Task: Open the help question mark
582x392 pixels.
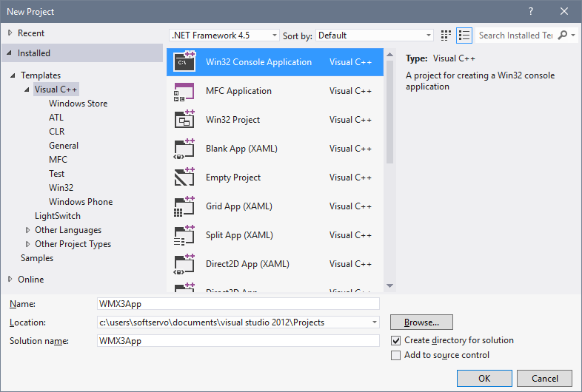Action: coord(531,11)
